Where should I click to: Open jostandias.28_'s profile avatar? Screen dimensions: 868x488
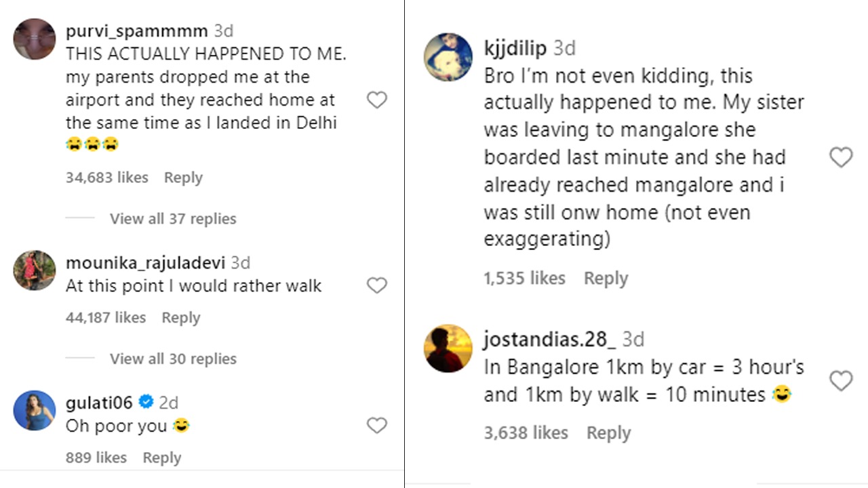(x=448, y=348)
